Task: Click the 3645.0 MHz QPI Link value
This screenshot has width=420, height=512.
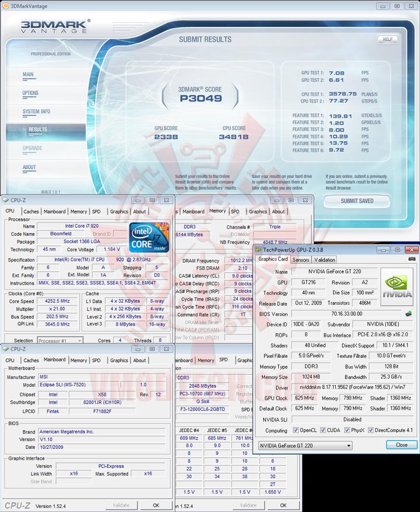Action: pyautogui.click(x=57, y=324)
